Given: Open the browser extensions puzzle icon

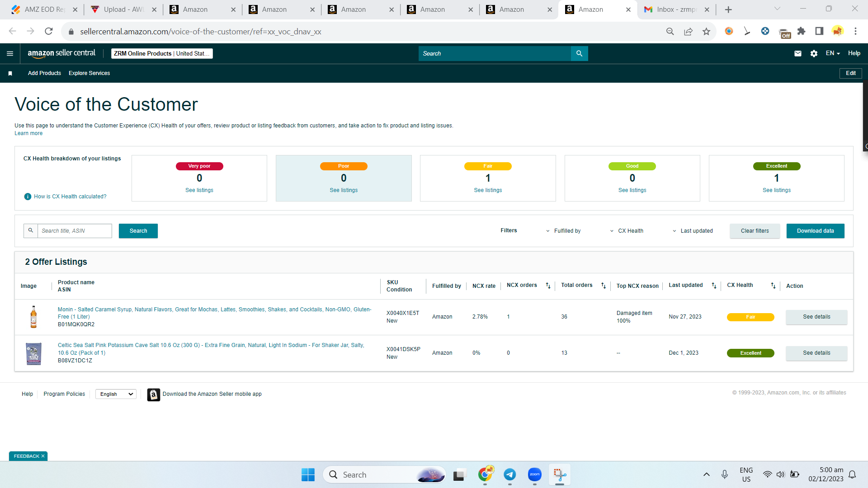Looking at the screenshot, I should point(801,31).
